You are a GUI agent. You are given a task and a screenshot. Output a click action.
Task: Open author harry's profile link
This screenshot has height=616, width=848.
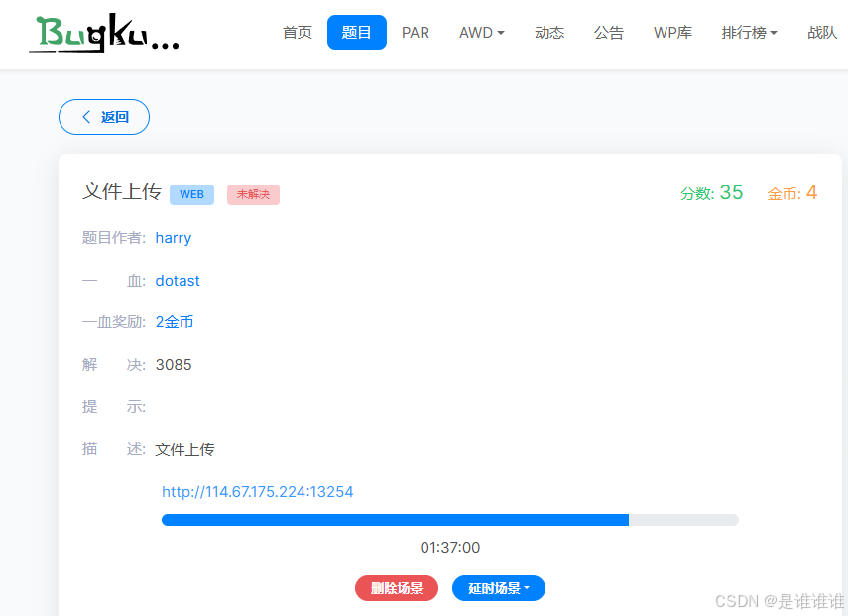click(173, 238)
